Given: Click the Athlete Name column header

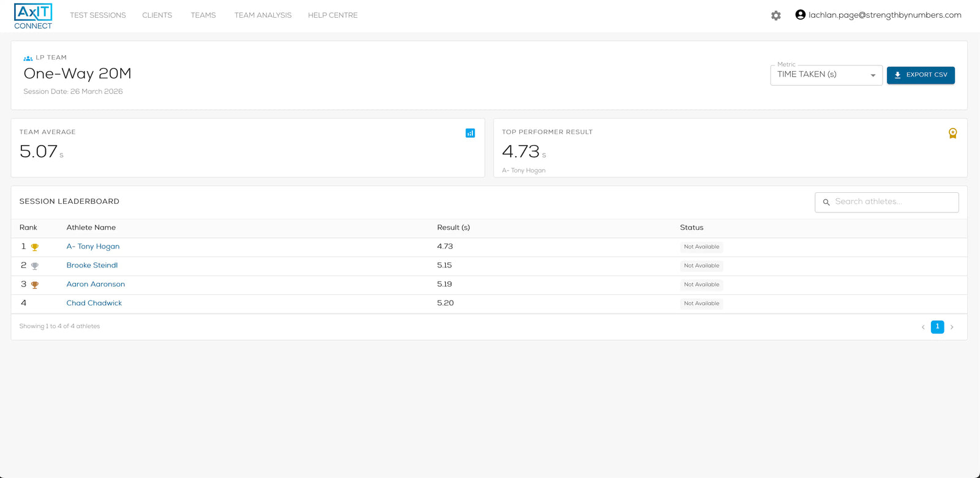Looking at the screenshot, I should 91,228.
